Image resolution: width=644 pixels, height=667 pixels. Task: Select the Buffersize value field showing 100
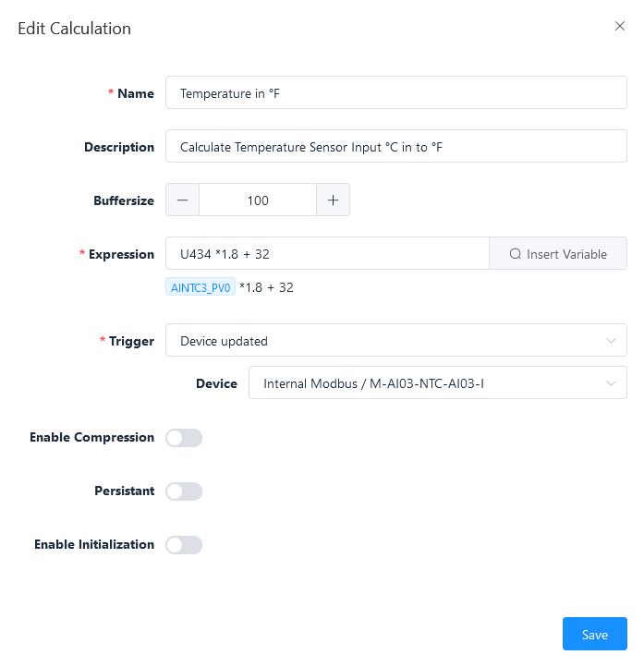[258, 200]
